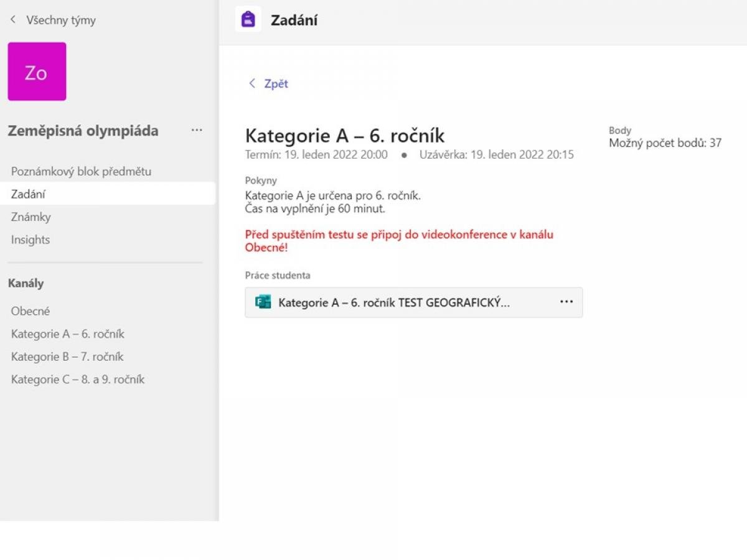Open Poznámkový blok předmětu
This screenshot has height=560, width=747.
pos(81,171)
